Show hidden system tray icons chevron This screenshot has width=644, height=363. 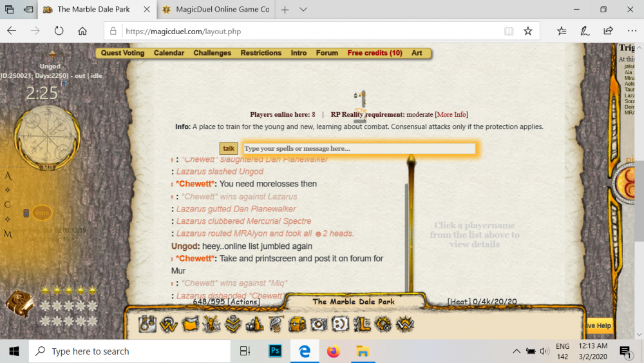(x=516, y=351)
